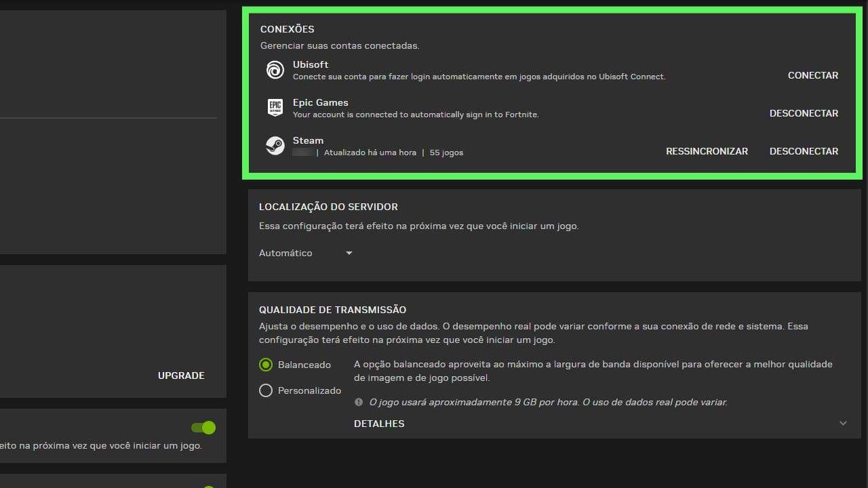This screenshot has width=868, height=488.
Task: Click the chevron at the right of DETALHES
Action: [x=843, y=422]
